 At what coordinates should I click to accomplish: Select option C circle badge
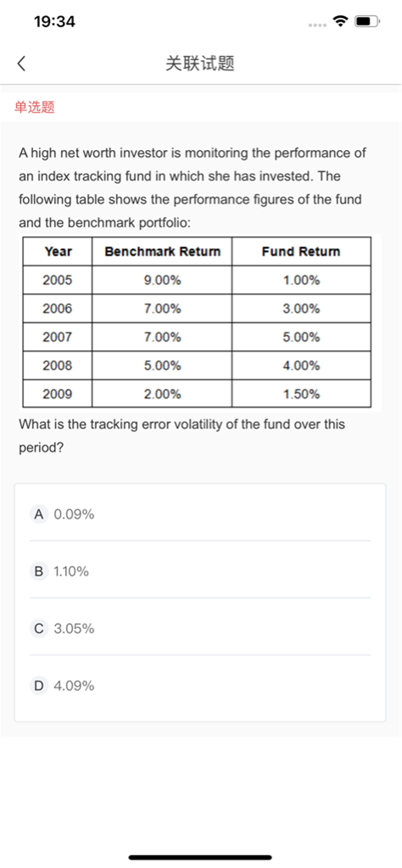pos(38,629)
